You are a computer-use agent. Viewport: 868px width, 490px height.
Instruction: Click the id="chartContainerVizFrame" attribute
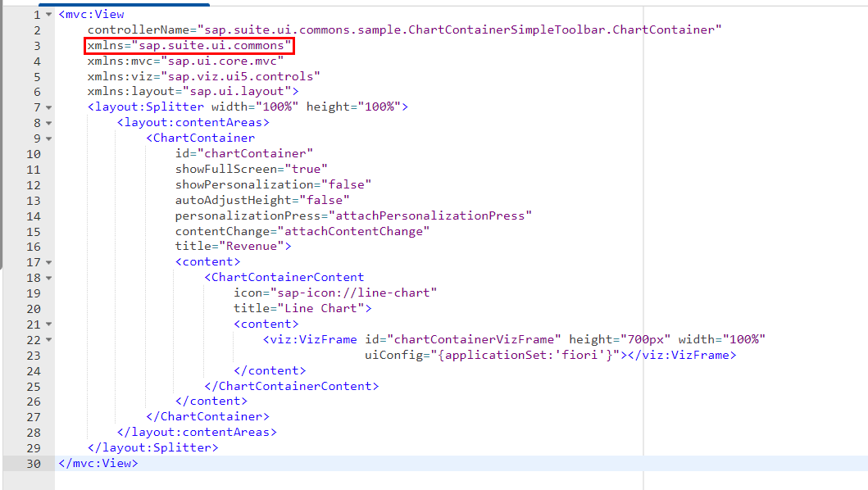463,339
